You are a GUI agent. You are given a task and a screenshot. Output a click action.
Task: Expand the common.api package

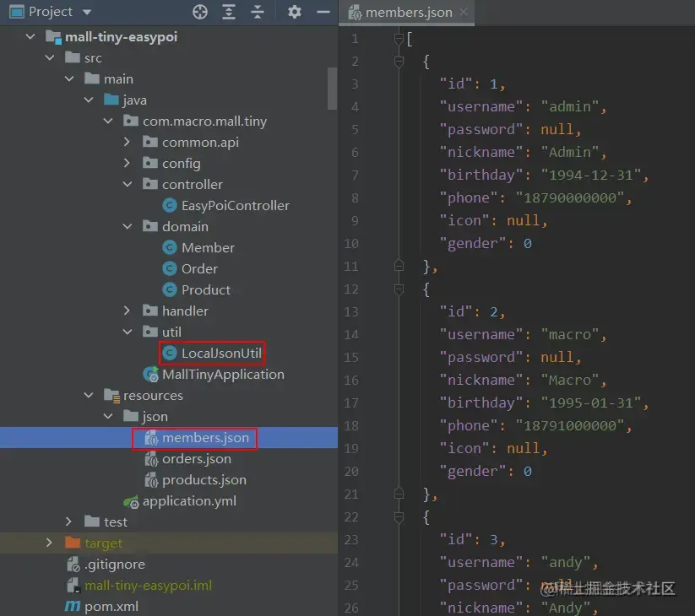point(127,142)
